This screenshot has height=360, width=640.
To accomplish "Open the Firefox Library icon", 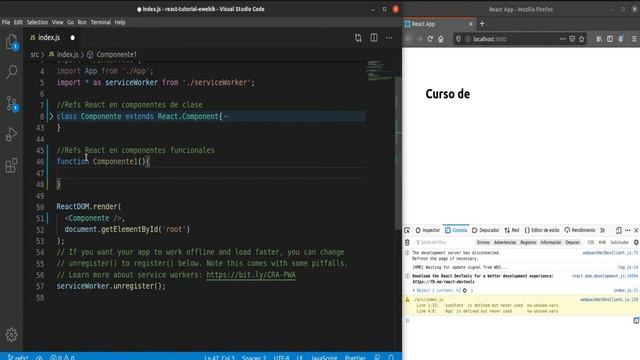I will click(599, 39).
